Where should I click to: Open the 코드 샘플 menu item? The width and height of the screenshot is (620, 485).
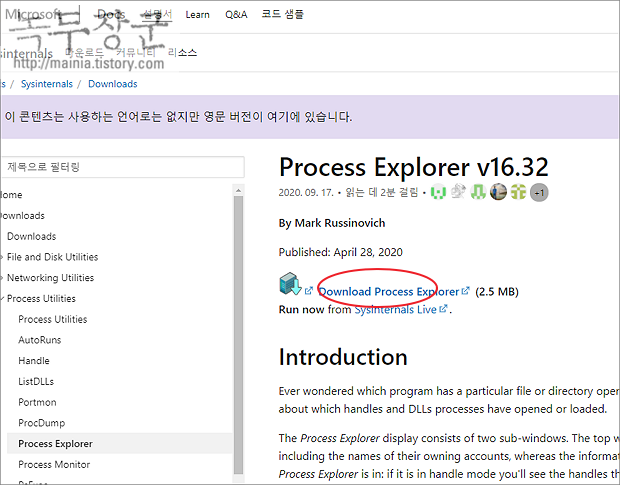point(282,14)
